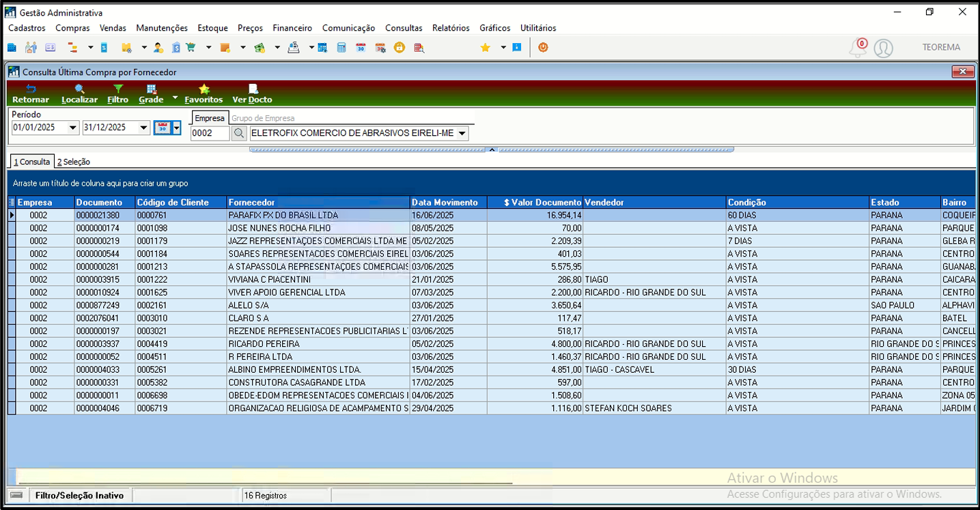Click the user profile avatar icon
Viewport: 980px width, 510px height.
[884, 48]
